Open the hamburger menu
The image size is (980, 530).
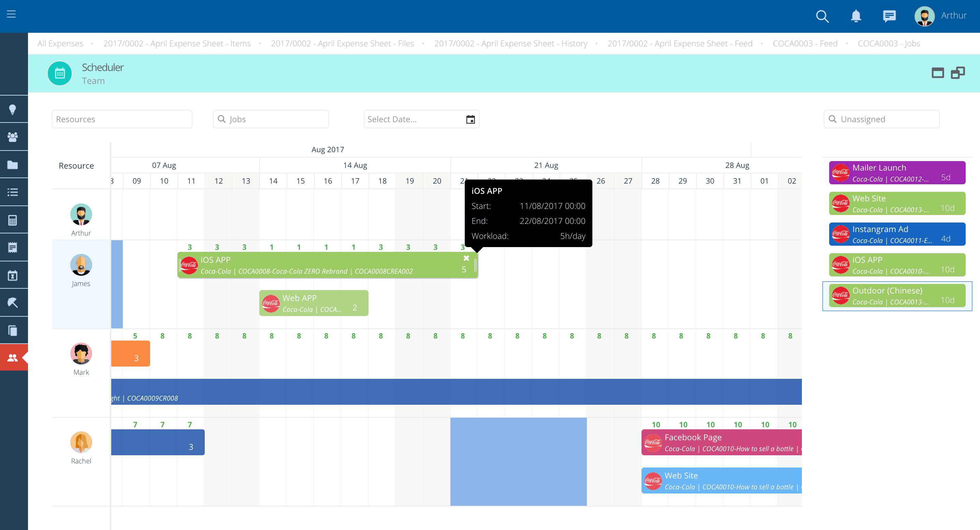[11, 14]
